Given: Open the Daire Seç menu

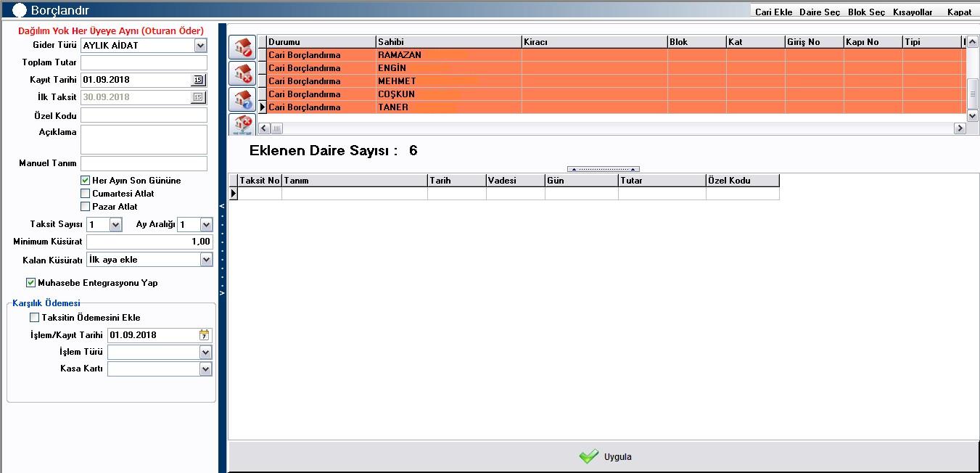Looking at the screenshot, I should coord(820,12).
